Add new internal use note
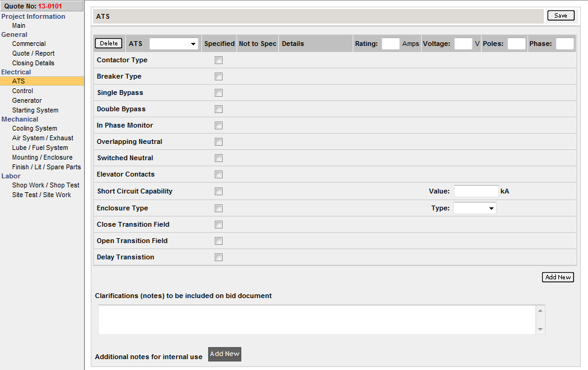Screen dimensions: 588x370 point(224,354)
